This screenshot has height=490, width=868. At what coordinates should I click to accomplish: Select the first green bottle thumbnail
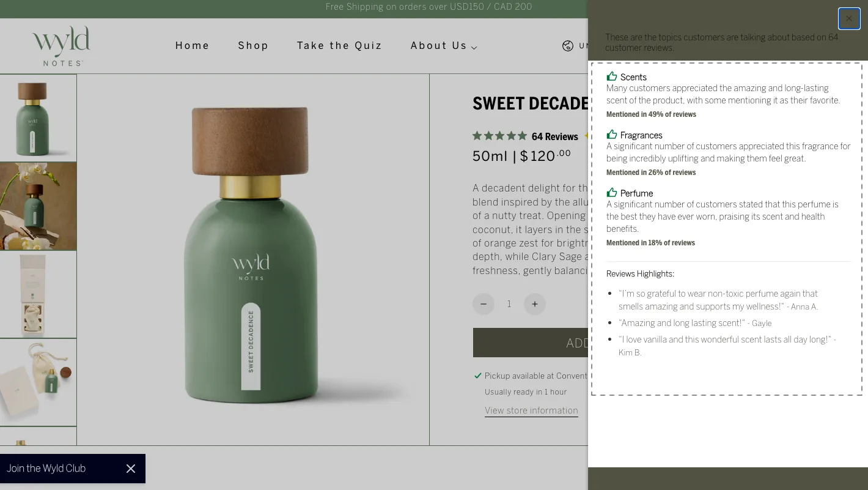coord(38,118)
